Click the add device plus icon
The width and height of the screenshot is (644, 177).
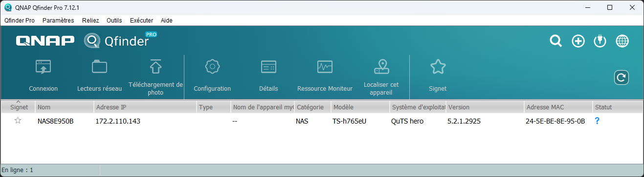(578, 41)
